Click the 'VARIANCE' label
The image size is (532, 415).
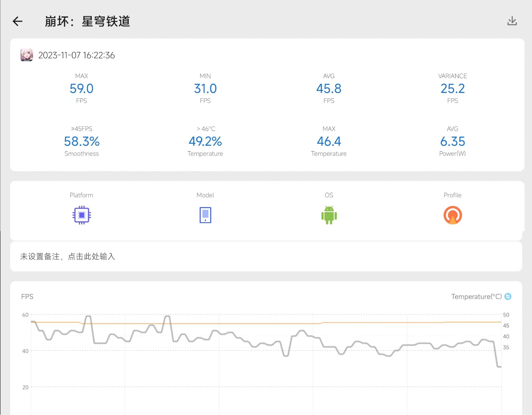point(453,76)
